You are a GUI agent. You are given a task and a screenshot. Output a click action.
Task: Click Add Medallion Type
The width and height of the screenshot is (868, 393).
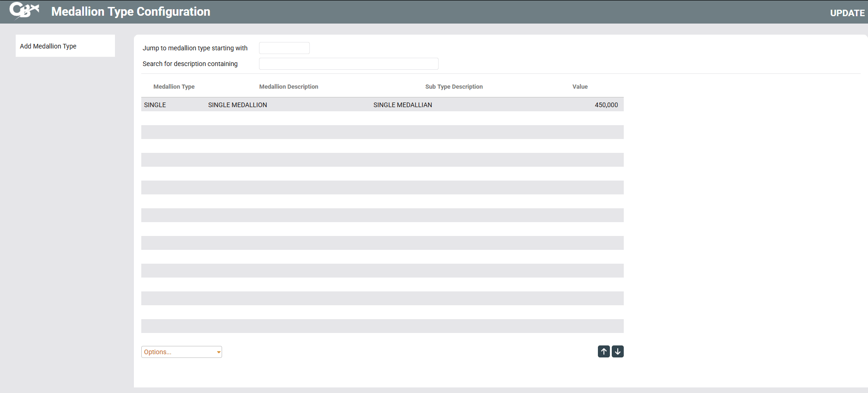click(x=48, y=46)
